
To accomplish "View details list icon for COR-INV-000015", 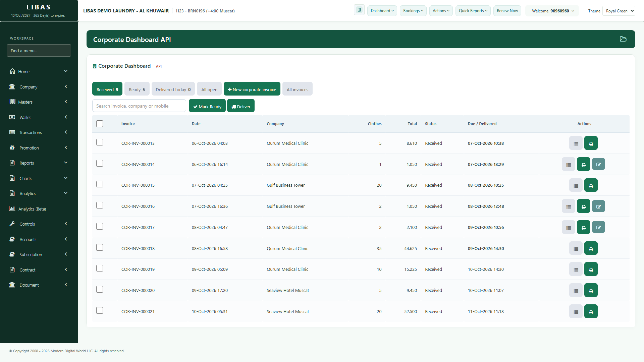I will click(x=576, y=185).
